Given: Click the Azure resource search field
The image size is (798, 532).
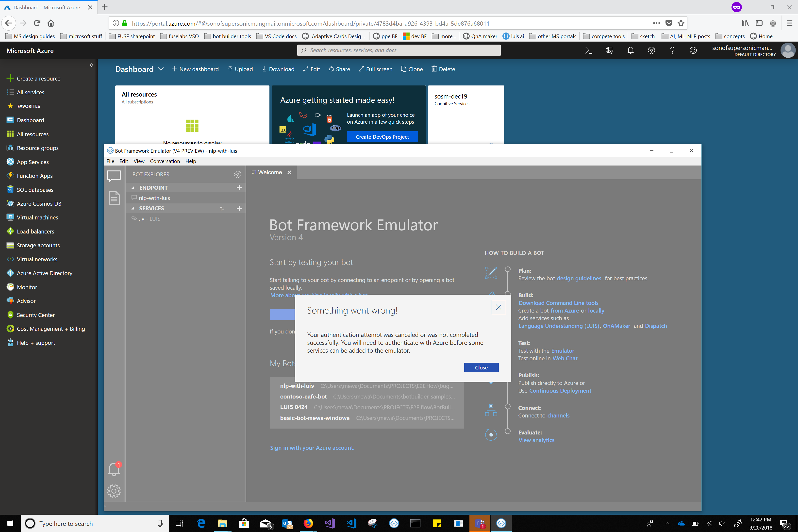Looking at the screenshot, I should [x=399, y=50].
